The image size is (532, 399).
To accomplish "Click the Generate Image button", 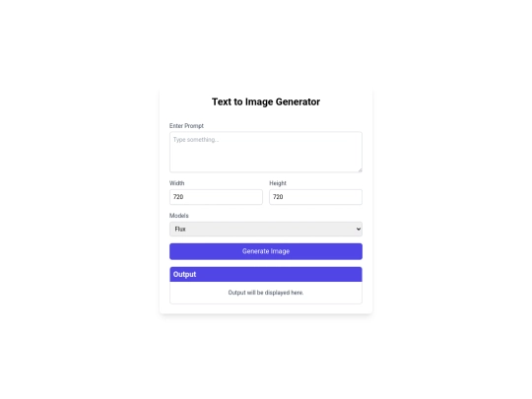I will [x=266, y=251].
